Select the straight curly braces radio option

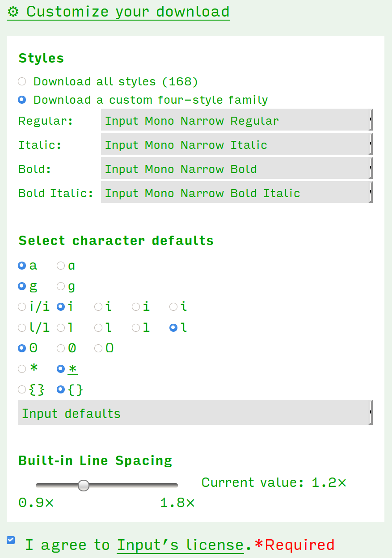click(x=61, y=389)
